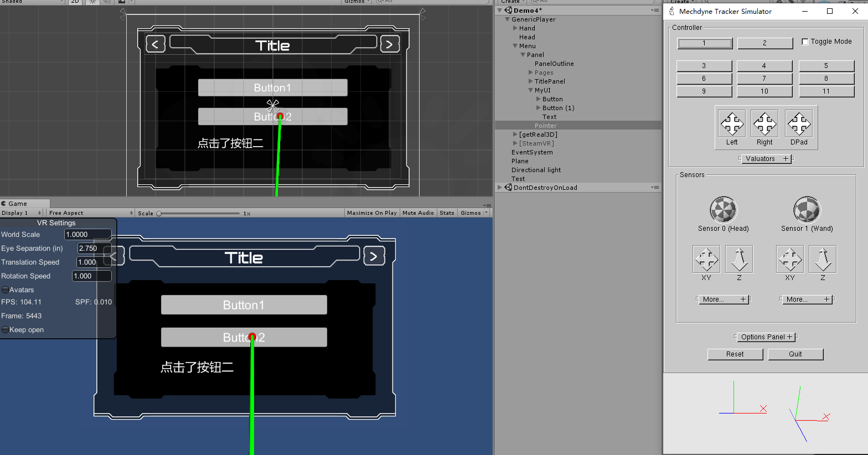Image resolution: width=868 pixels, height=455 pixels.
Task: Click Button2 in the Game view
Action: (x=244, y=338)
